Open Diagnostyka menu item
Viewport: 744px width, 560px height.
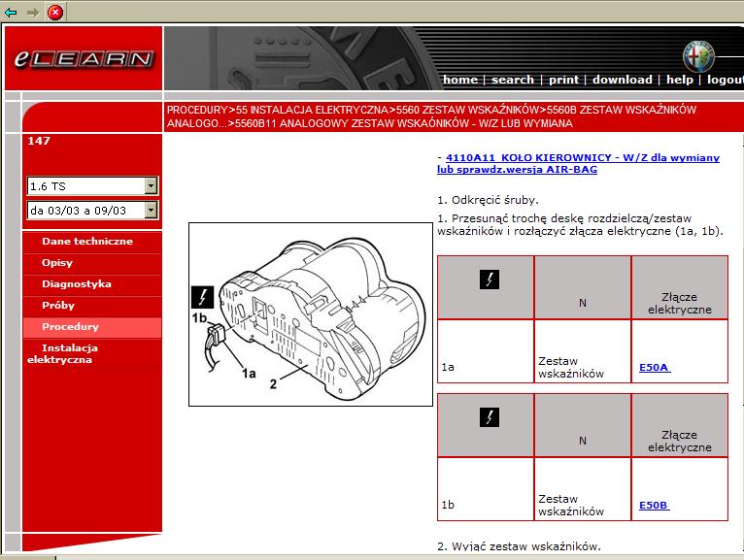(77, 284)
